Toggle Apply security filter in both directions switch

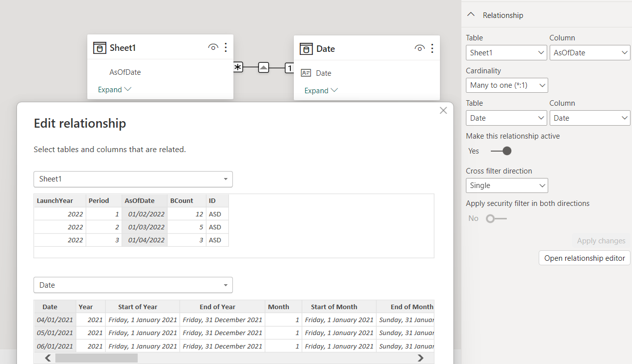click(x=496, y=218)
